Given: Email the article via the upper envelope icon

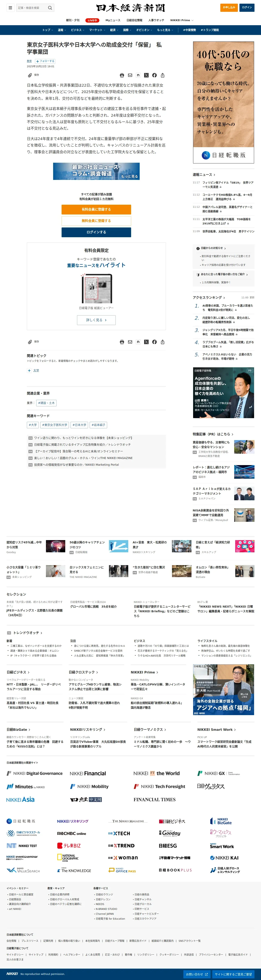Looking at the screenshot, I should pyautogui.click(x=130, y=75).
